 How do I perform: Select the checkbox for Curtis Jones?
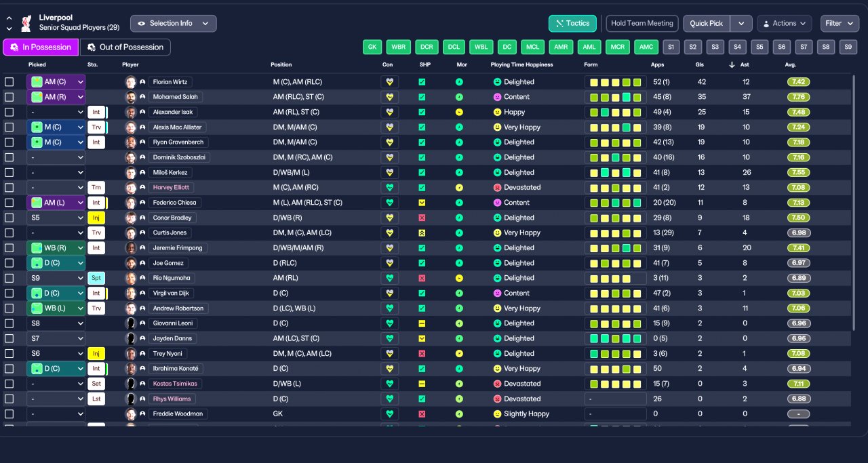coord(9,233)
